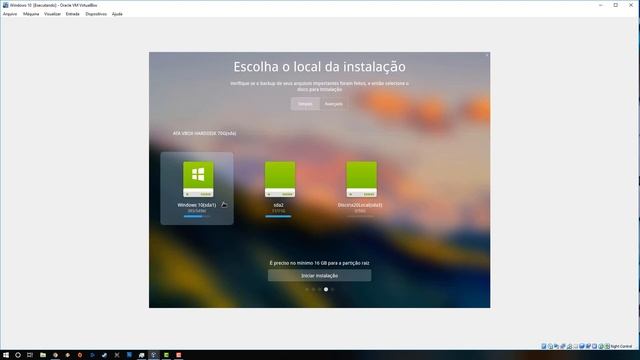This screenshot has width=640, height=360.
Task: Open File Explorer from the taskbar
Action: pyautogui.click(x=42, y=355)
